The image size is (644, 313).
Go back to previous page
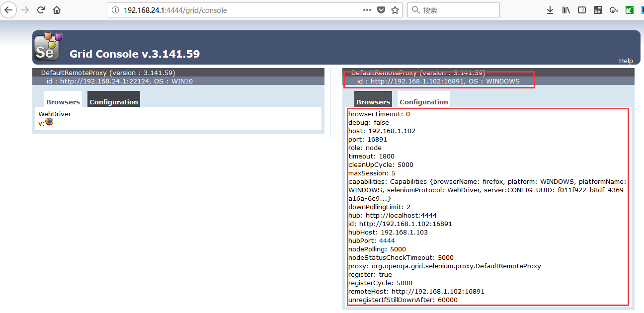9,10
